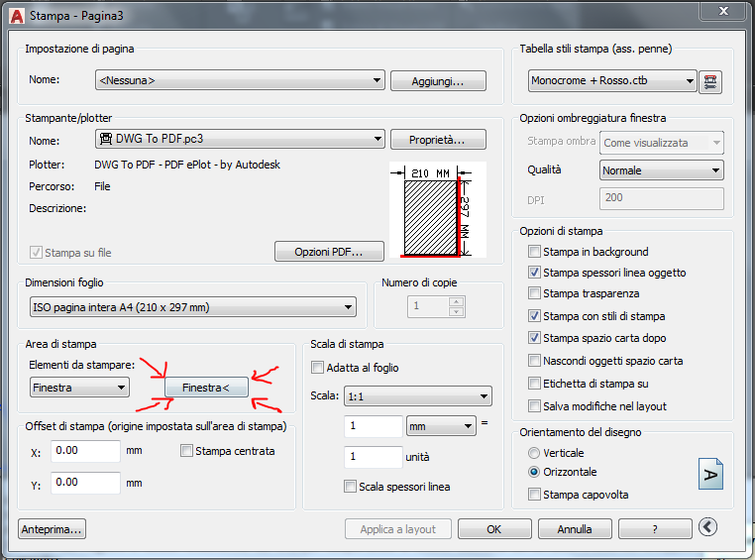Screen dimensions: 755x560
Task: Click the Finestra< window select button
Action: (x=206, y=388)
